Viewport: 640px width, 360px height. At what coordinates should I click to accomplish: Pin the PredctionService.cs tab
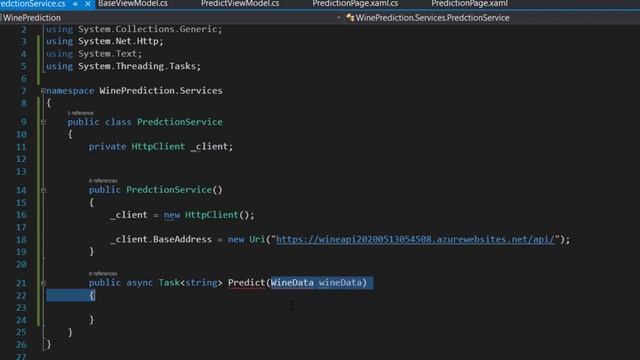click(76, 4)
